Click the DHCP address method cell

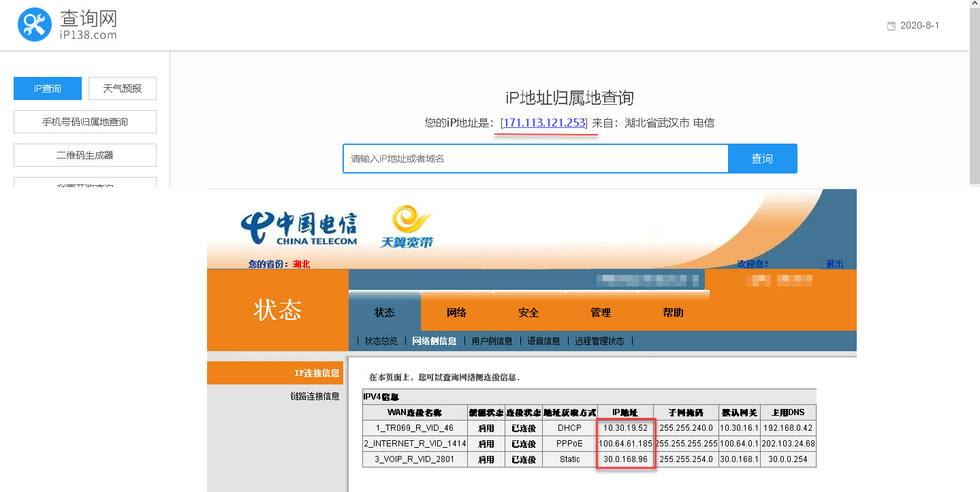[x=569, y=428]
